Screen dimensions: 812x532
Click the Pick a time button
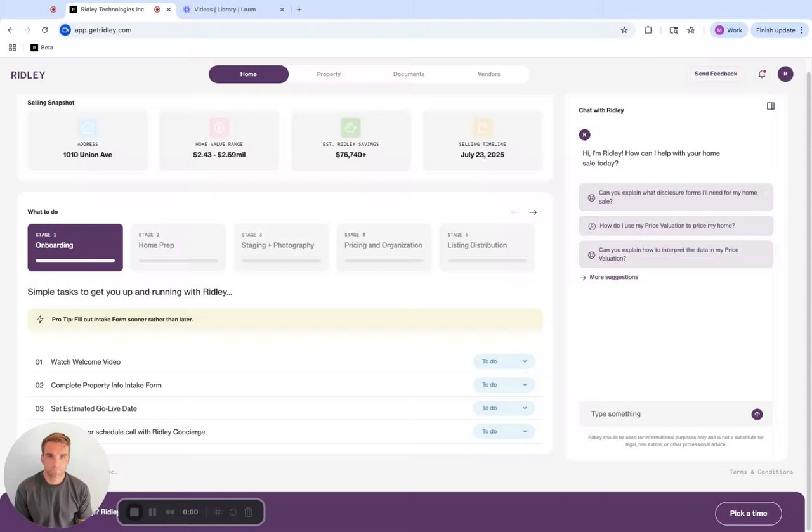(x=749, y=514)
